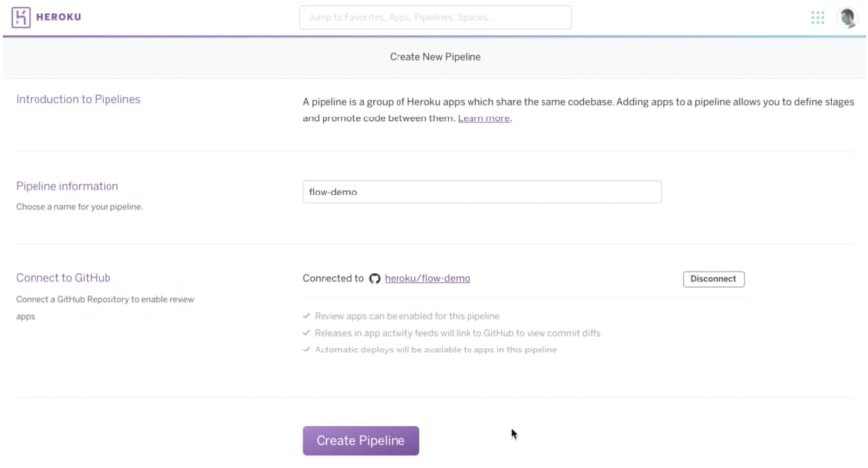Screen dimensions: 868x468
Task: Click the Pipeline information heading
Action: tap(67, 186)
